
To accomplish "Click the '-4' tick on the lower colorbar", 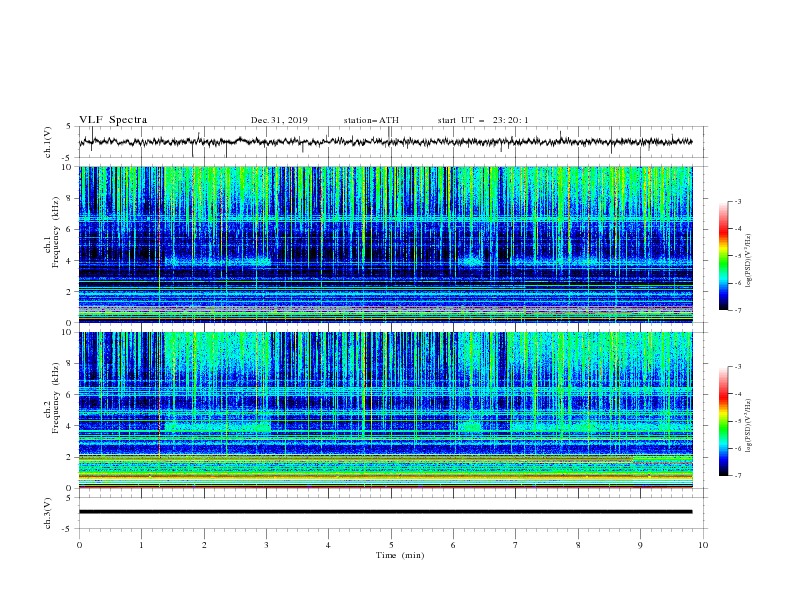I will pos(737,394).
